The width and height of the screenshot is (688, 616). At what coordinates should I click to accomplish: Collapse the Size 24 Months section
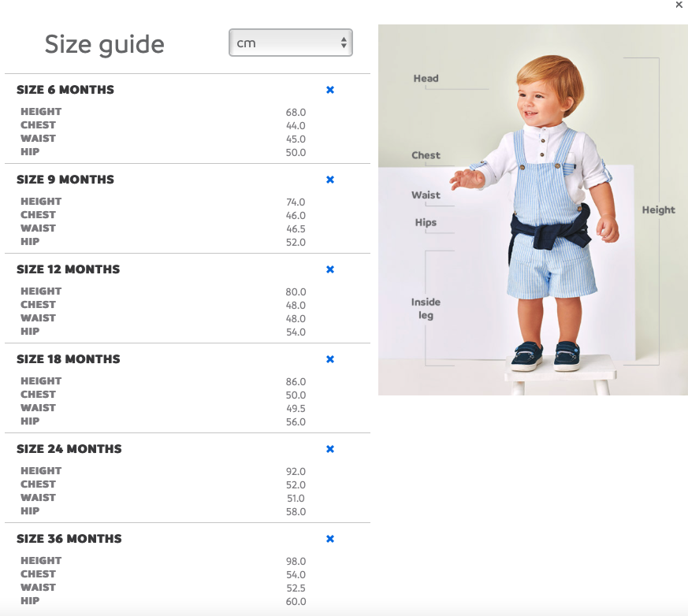(330, 449)
